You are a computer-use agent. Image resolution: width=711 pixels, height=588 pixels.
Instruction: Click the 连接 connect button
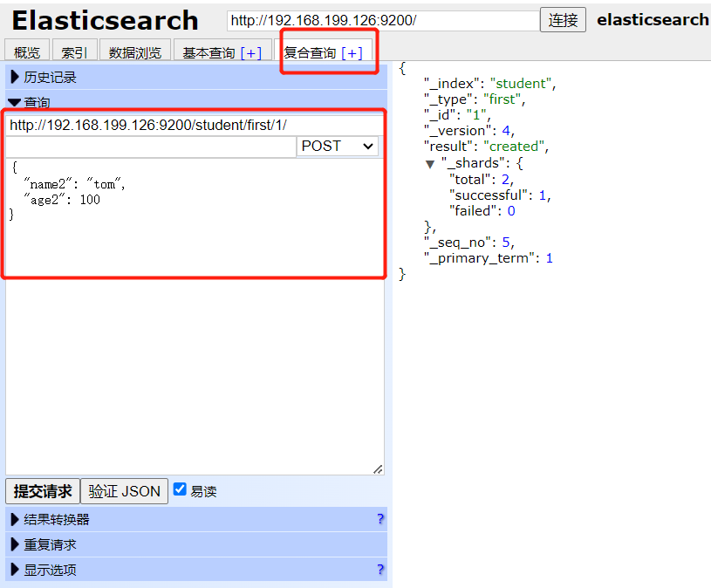(x=563, y=20)
